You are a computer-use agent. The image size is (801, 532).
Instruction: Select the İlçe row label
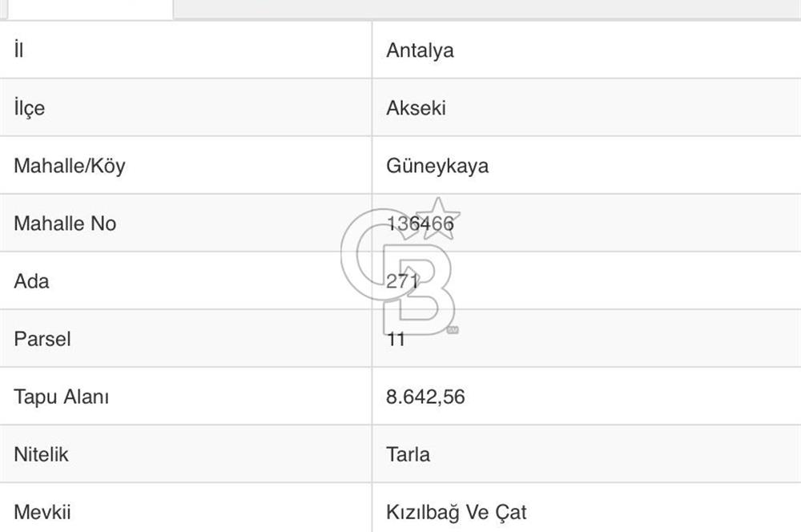pos(27,108)
